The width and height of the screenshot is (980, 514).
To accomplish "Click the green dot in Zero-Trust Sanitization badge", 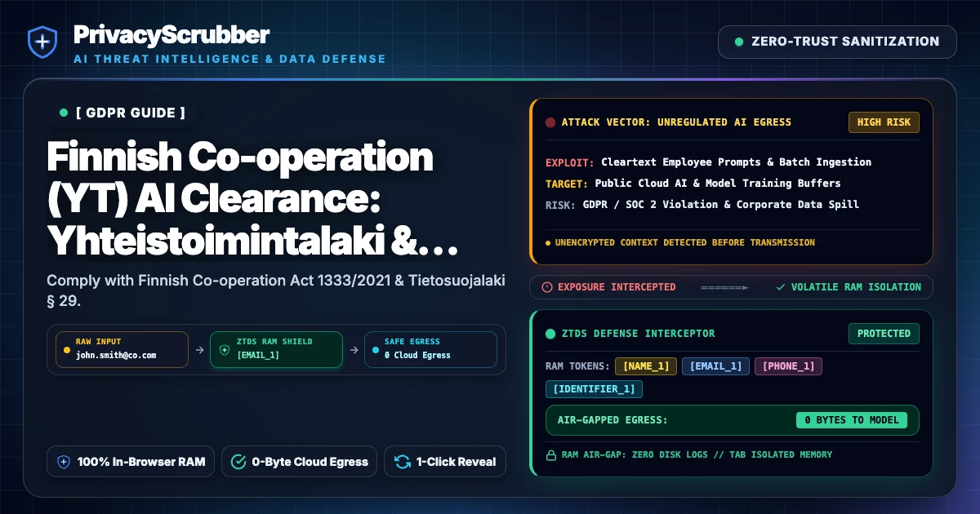I will [739, 42].
